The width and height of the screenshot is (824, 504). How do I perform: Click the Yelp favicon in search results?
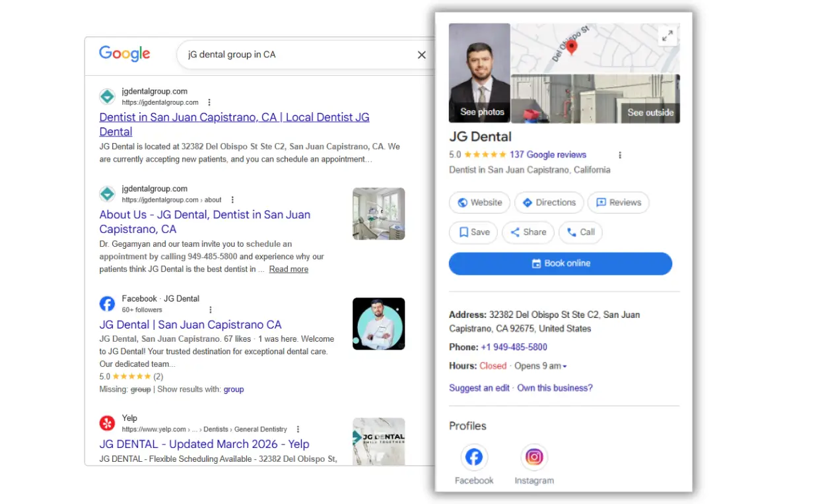107,423
